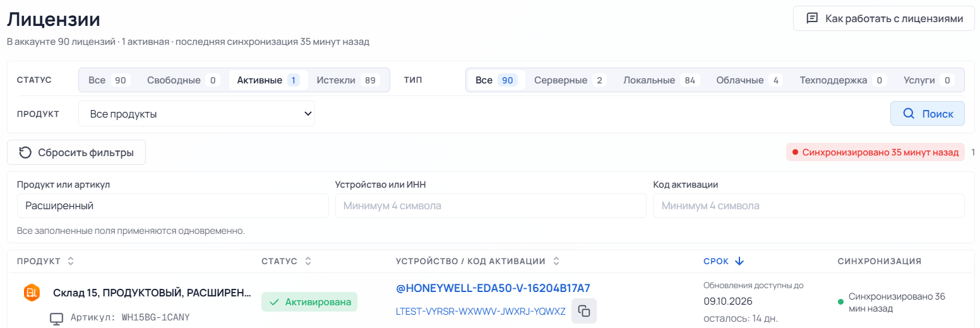Sort by Устройство / Код активации arrows
Viewport: 980px width, 328px height.
point(556,261)
